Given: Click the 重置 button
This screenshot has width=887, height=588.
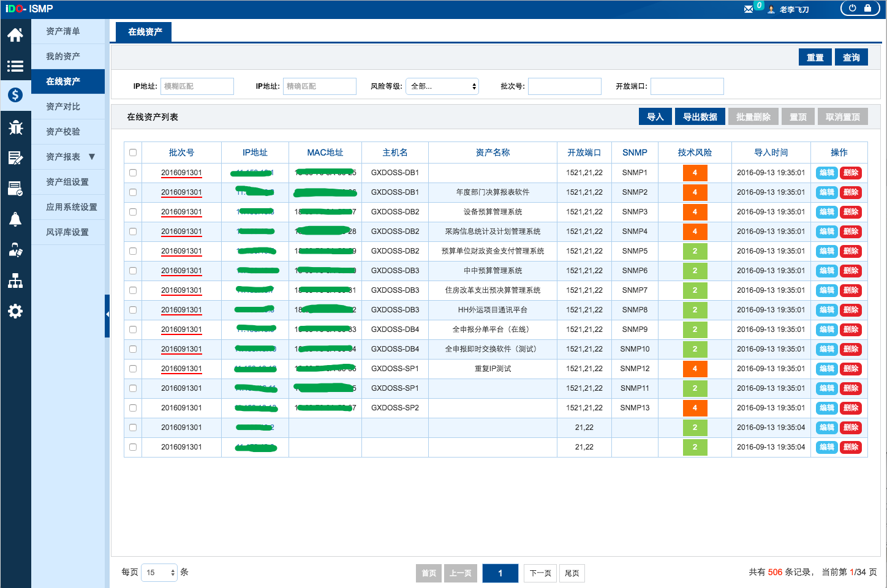Looking at the screenshot, I should point(815,57).
